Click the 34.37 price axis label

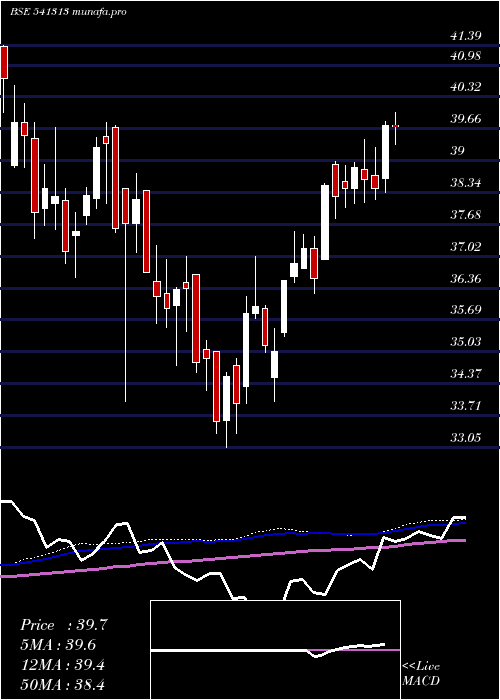466,374
